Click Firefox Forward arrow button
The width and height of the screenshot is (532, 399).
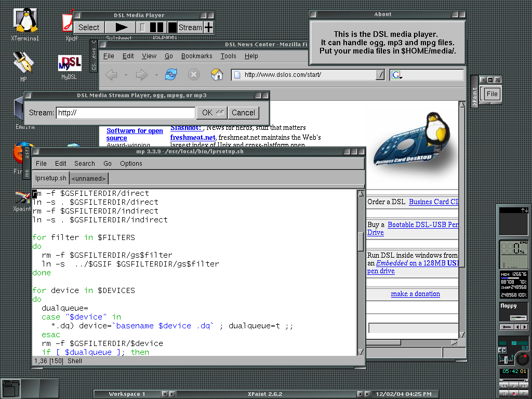(142, 75)
